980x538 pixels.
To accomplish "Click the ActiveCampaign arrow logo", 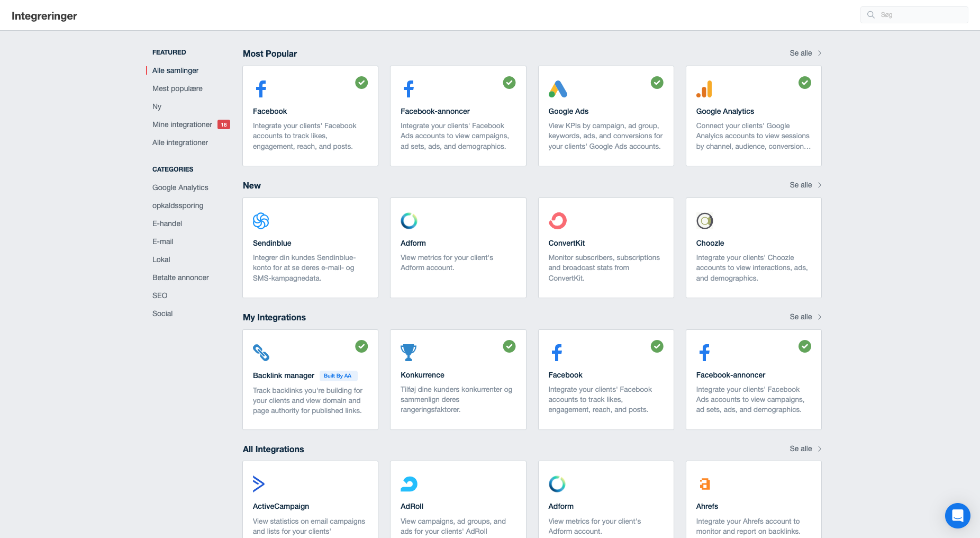I will coord(259,484).
